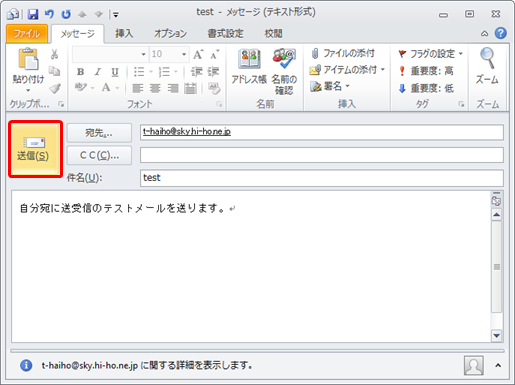Center-align text
Screen dimensions: 515x385
click(x=155, y=88)
